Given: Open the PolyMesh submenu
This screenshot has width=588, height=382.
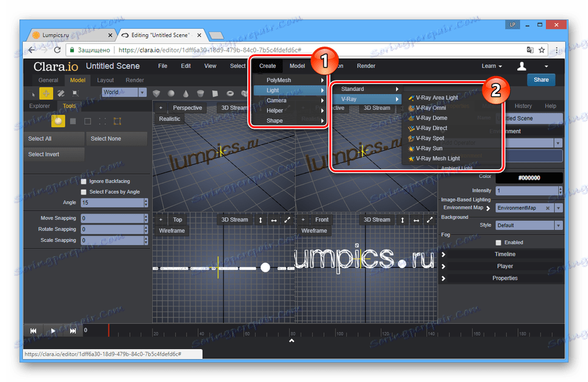Looking at the screenshot, I should click(290, 81).
